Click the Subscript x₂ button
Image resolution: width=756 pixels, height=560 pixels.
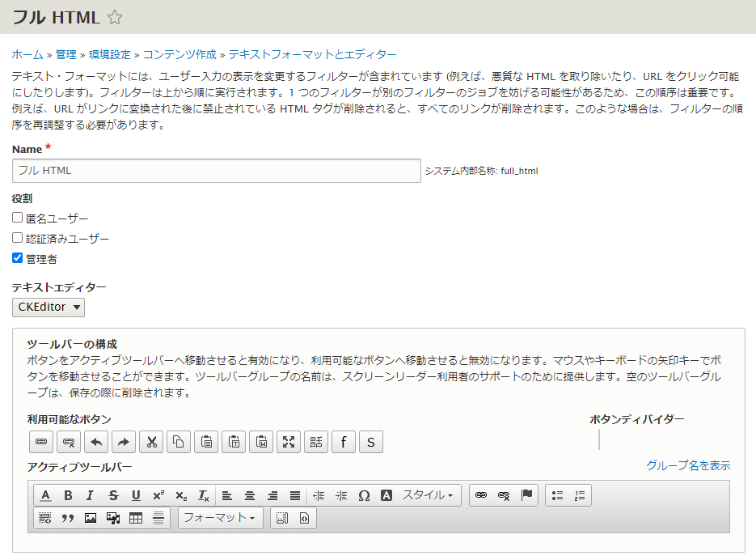181,495
